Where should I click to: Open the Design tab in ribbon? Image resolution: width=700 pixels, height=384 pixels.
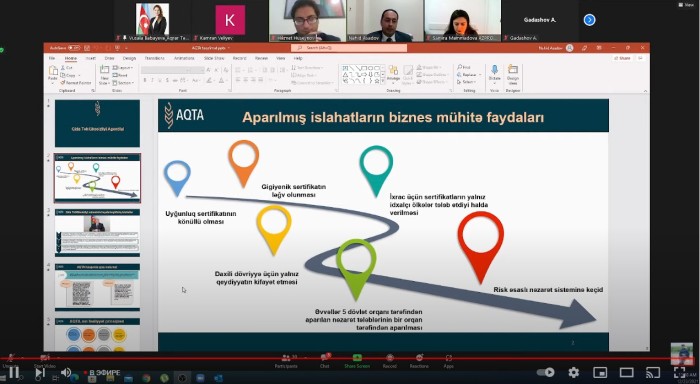tap(129, 58)
